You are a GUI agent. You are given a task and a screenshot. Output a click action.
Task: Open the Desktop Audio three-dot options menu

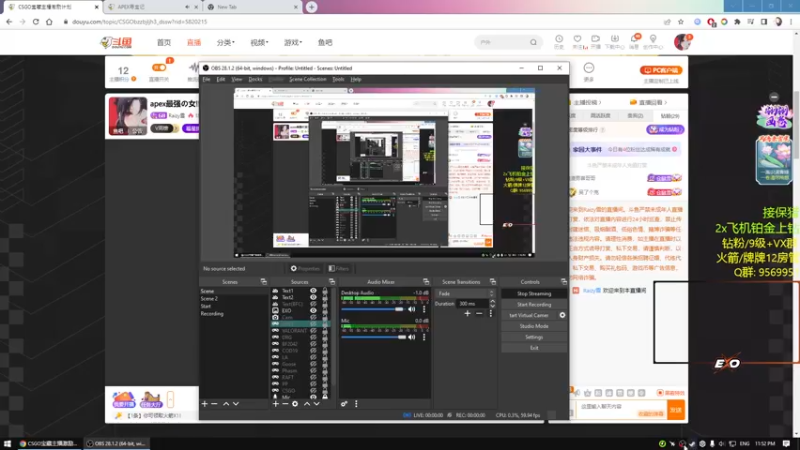click(424, 309)
